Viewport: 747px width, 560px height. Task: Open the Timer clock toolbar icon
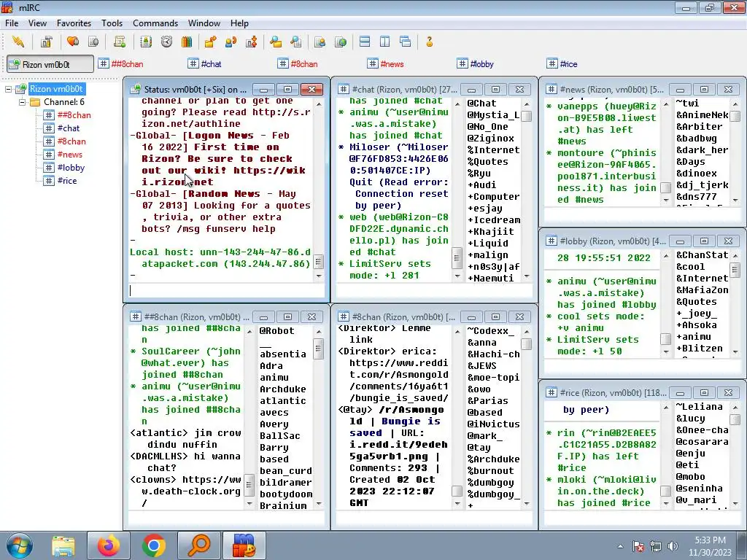coord(166,42)
